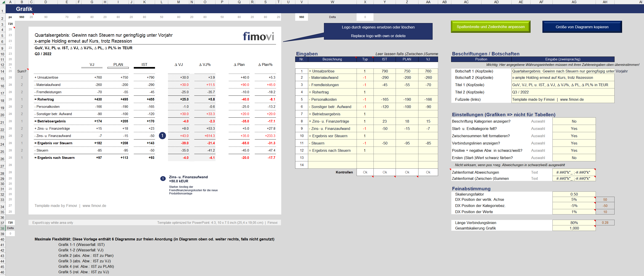644x276 pixels.
Task: Open 'Positive + negative Abw. in schwarz/weiß?' Yes cell
Action: click(x=574, y=150)
